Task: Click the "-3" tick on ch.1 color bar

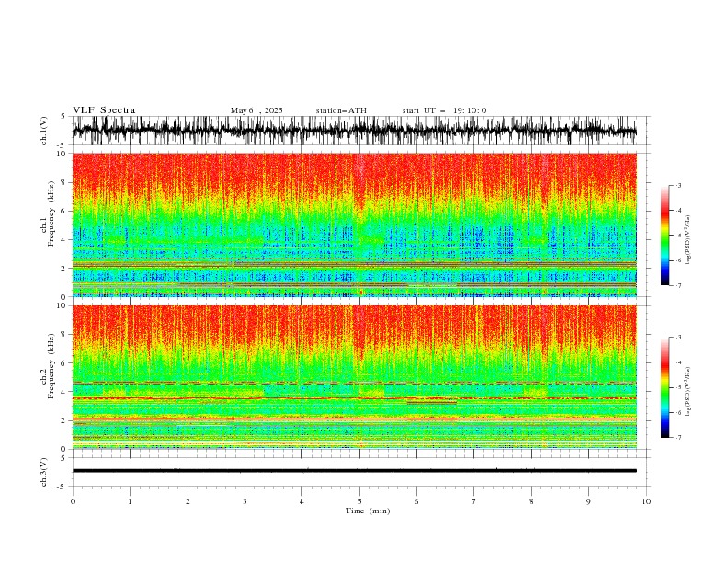Action: pyautogui.click(x=678, y=185)
